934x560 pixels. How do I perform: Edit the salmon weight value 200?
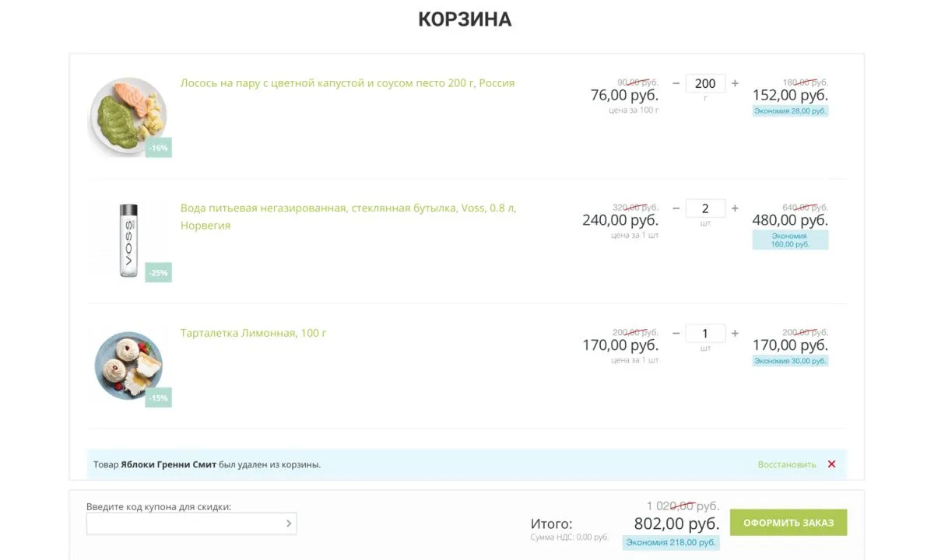point(704,83)
